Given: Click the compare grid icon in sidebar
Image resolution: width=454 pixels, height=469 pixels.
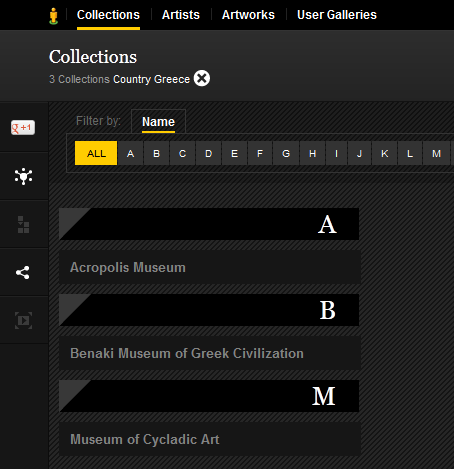Looking at the screenshot, I should pos(23,224).
